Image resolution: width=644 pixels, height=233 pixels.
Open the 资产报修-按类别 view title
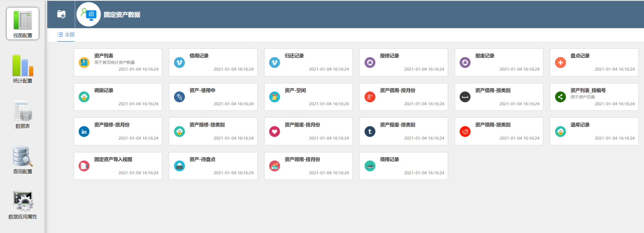tap(207, 125)
